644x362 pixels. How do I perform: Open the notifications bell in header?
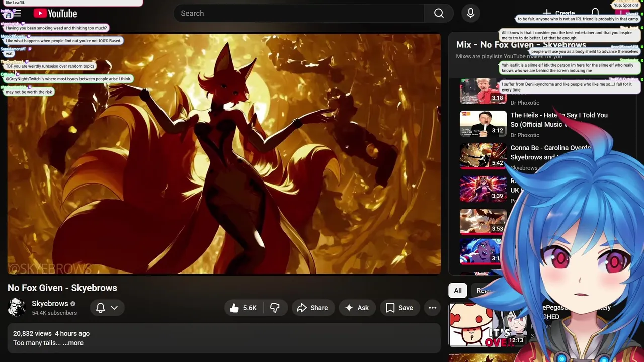[x=595, y=13]
